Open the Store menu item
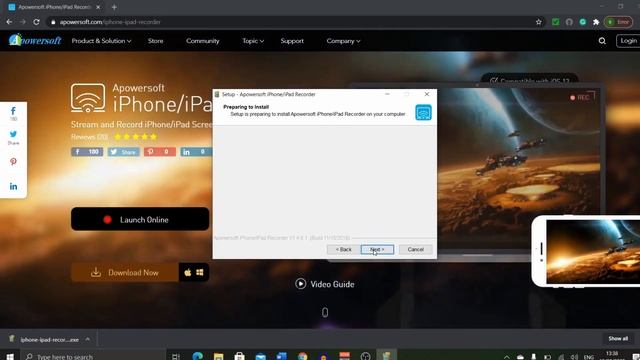 (156, 41)
